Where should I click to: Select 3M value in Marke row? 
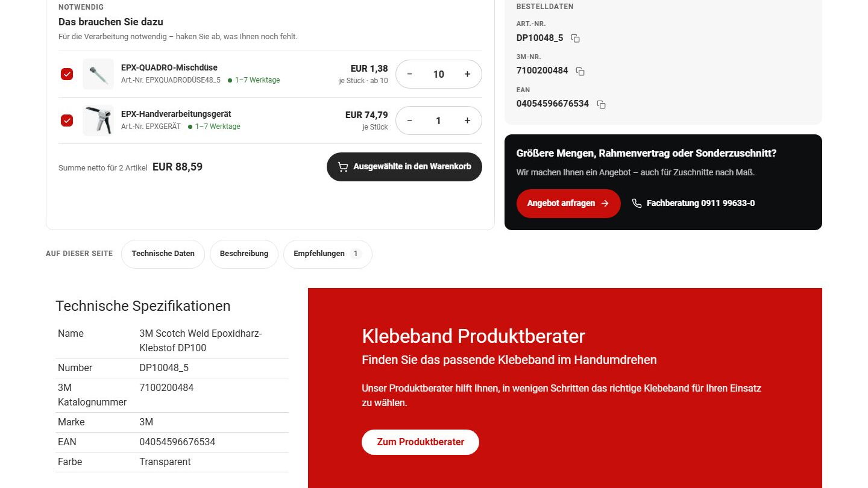(x=146, y=422)
